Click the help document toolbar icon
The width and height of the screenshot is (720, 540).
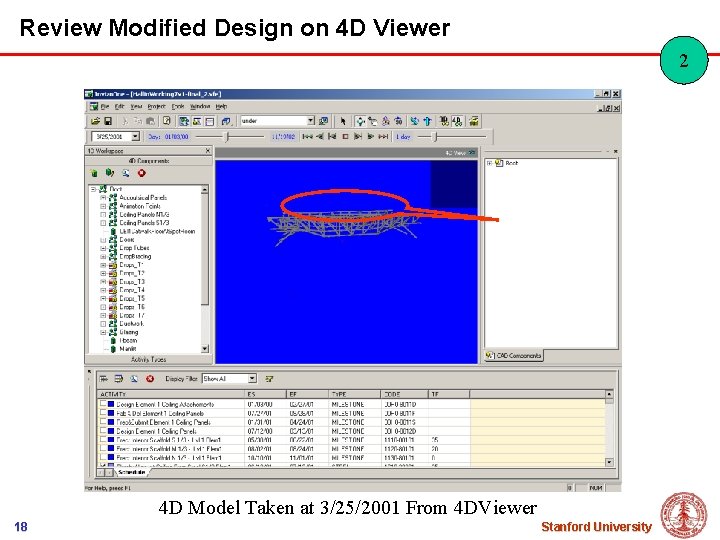point(167,121)
